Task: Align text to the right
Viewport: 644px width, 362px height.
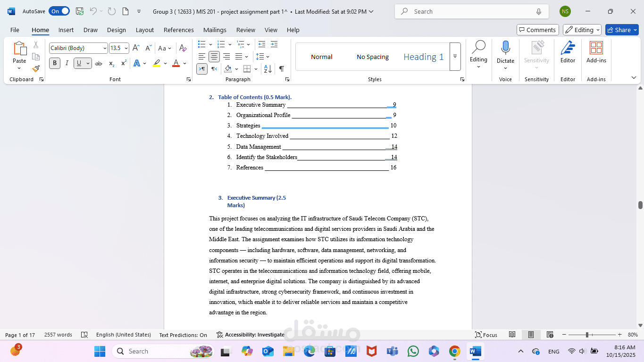Action: pos(226,57)
